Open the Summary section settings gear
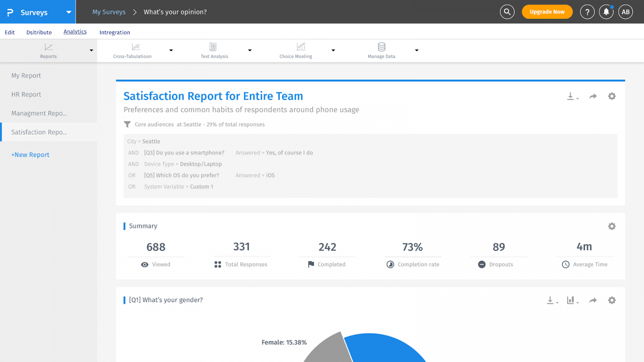This screenshot has width=644, height=362. (x=612, y=226)
